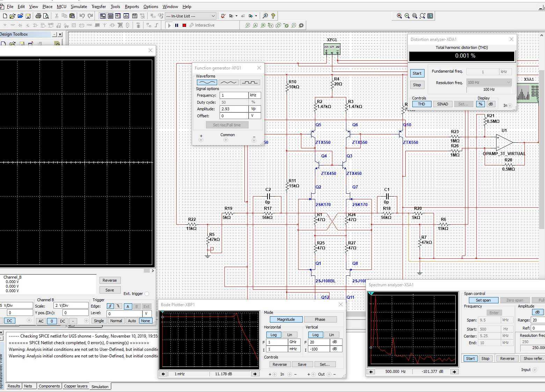Viewport: 545px width, 392px height.
Task: Pause the running simulation
Action: [177, 25]
